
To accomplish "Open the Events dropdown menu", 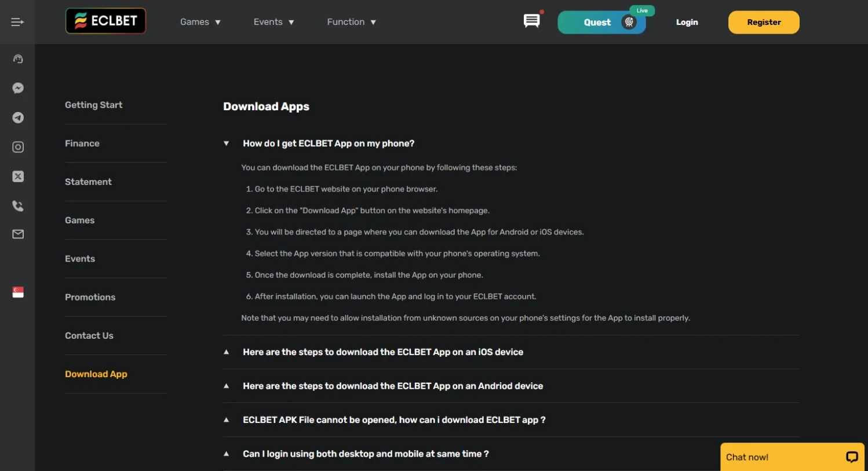I will click(274, 22).
